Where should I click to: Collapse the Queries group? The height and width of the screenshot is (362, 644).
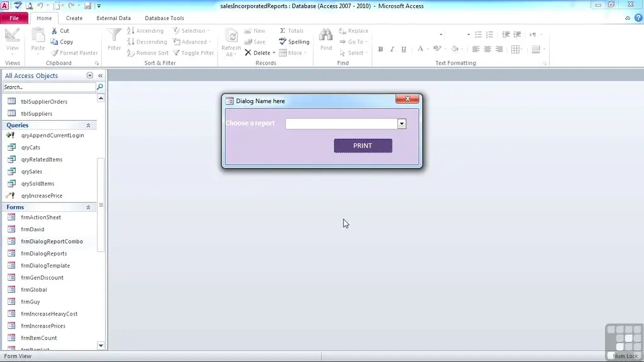click(88, 125)
